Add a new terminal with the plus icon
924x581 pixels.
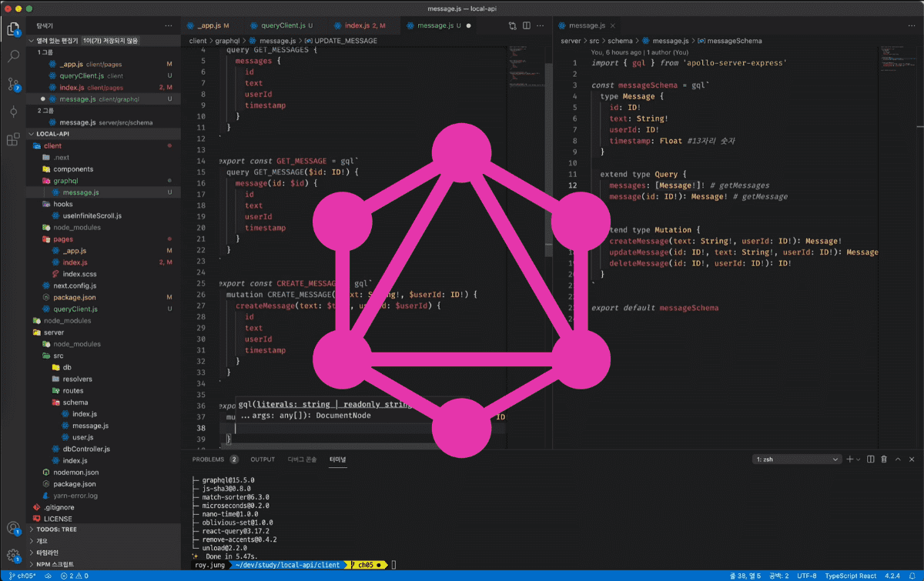point(850,459)
